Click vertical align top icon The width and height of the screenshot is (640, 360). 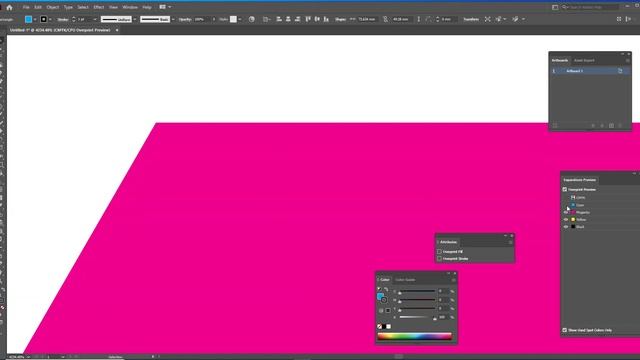308,19
